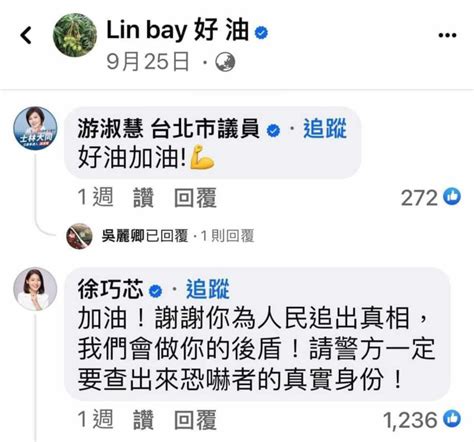The image size is (474, 442).
Task: Open the Lin bay 好油 page name
Action: pos(178,31)
